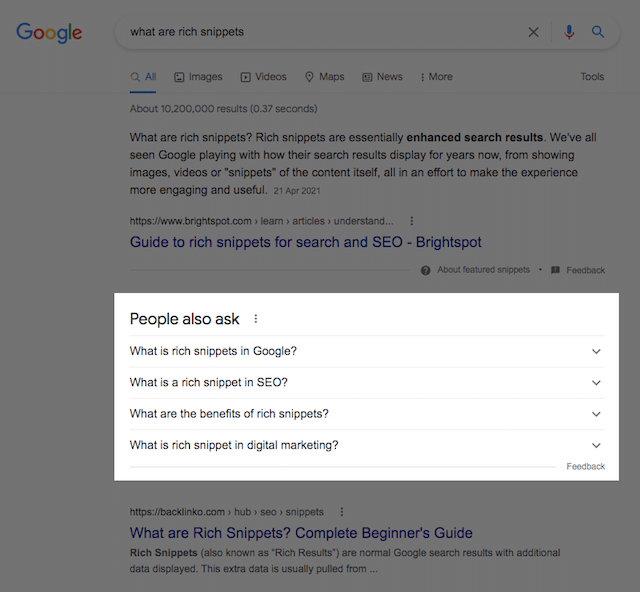This screenshot has height=592, width=640.
Task: Open the News results tab
Action: coord(382,77)
